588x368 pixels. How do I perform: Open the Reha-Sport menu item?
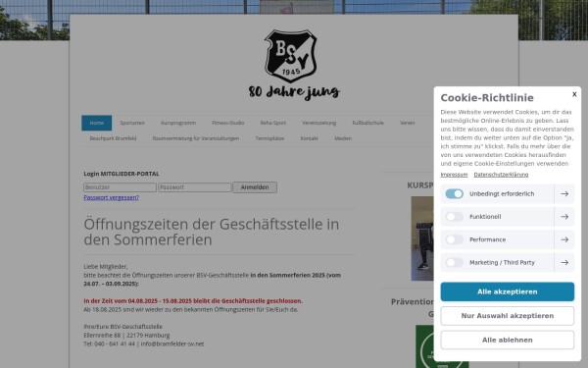273,123
